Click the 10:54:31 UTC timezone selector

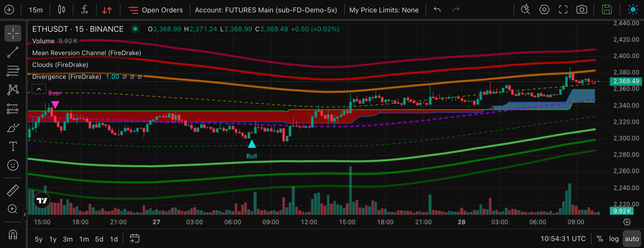click(x=563, y=239)
